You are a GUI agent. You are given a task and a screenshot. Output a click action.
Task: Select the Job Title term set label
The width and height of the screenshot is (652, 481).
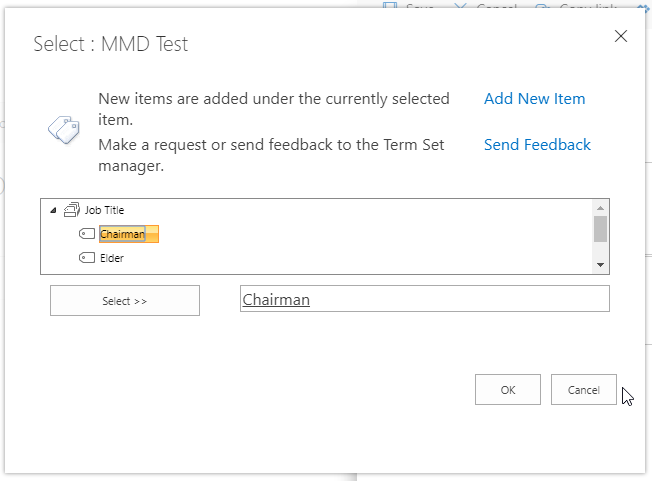click(104, 210)
